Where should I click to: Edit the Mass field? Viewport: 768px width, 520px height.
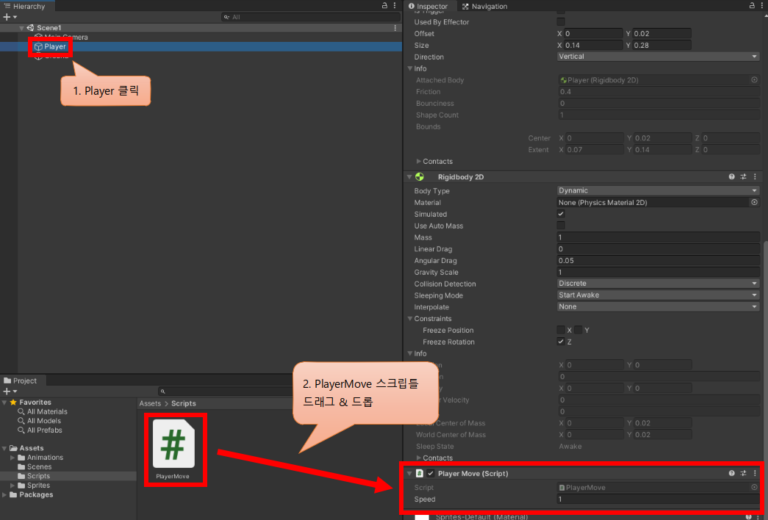tap(658, 237)
